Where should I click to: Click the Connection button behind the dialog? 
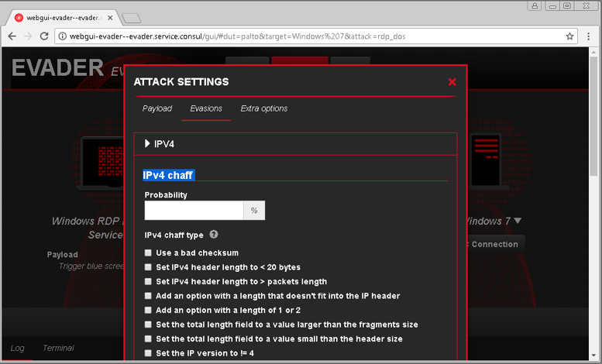click(x=494, y=244)
